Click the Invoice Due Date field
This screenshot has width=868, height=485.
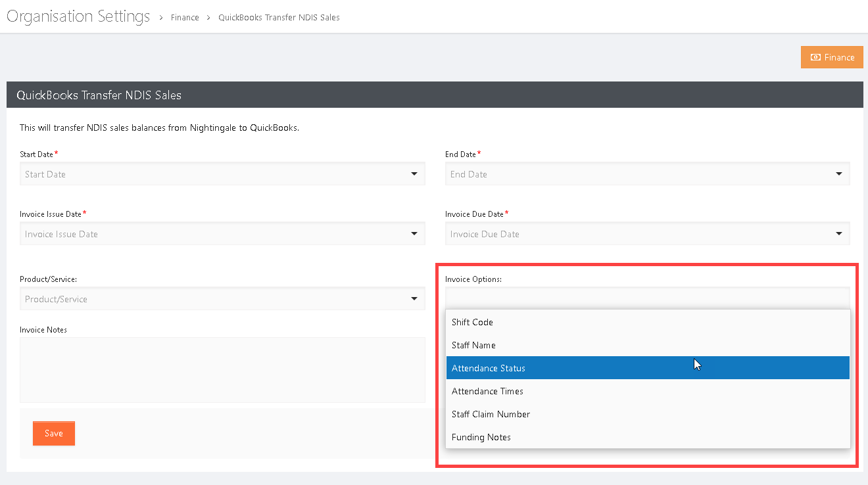tap(648, 234)
